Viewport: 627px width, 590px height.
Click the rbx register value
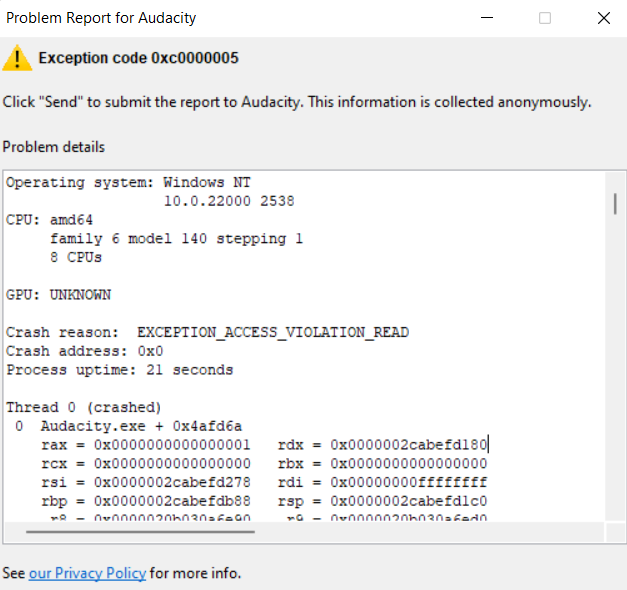409,463
